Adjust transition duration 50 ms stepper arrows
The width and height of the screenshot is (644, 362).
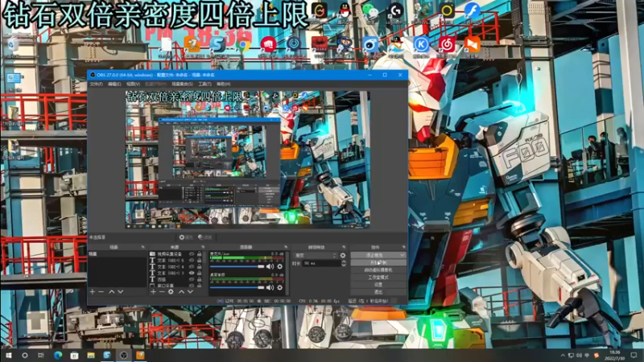point(344,264)
